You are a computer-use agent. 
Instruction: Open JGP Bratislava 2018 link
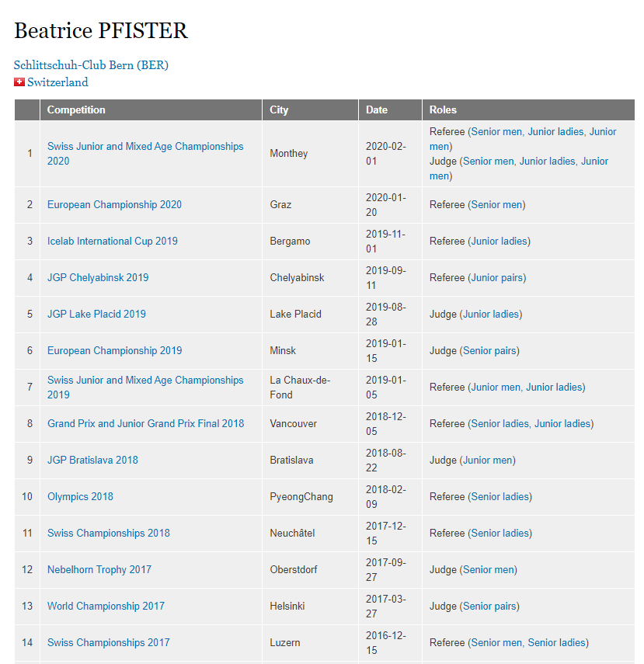[x=92, y=461]
